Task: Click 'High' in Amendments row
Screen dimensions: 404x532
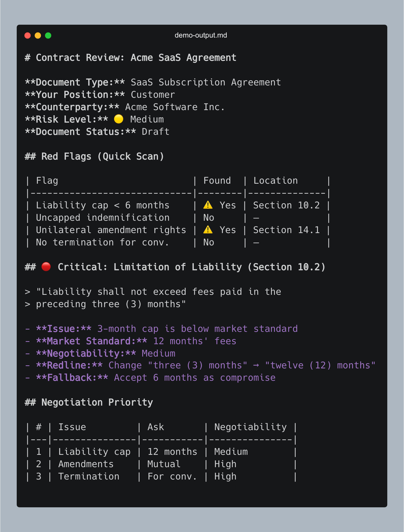Action: (x=225, y=464)
